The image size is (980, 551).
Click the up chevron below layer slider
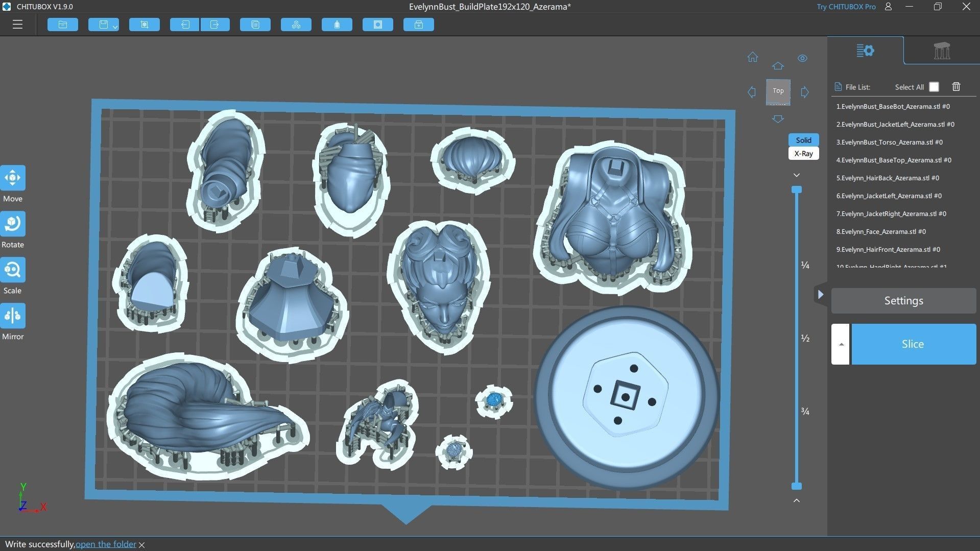click(797, 500)
